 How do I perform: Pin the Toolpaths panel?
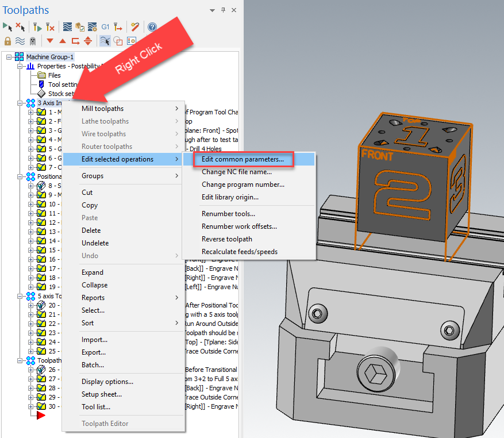point(223,10)
